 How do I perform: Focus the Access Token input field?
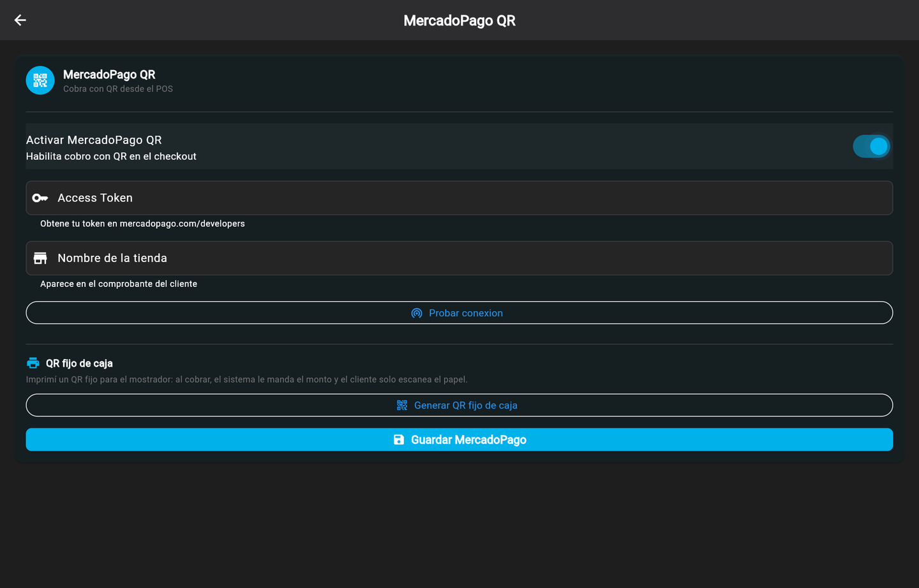pyautogui.click(x=459, y=198)
